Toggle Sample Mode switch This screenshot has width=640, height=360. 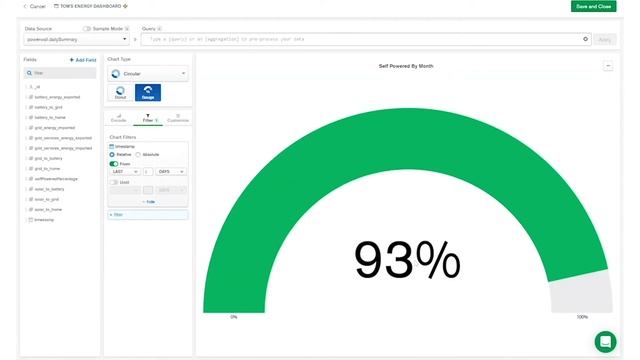tap(87, 29)
